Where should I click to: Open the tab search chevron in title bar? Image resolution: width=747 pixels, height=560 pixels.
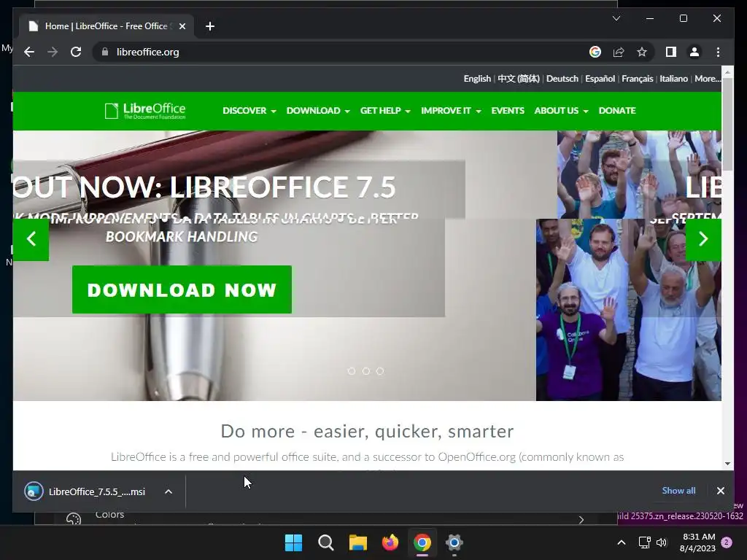[616, 18]
